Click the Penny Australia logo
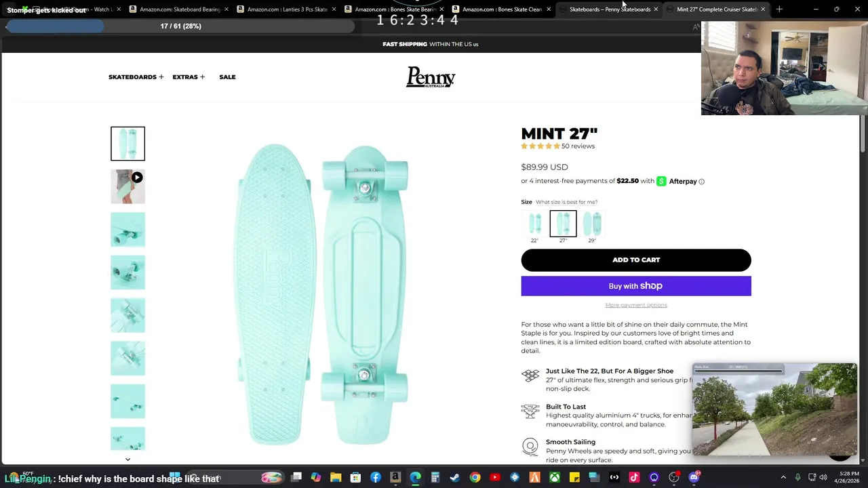 (431, 77)
